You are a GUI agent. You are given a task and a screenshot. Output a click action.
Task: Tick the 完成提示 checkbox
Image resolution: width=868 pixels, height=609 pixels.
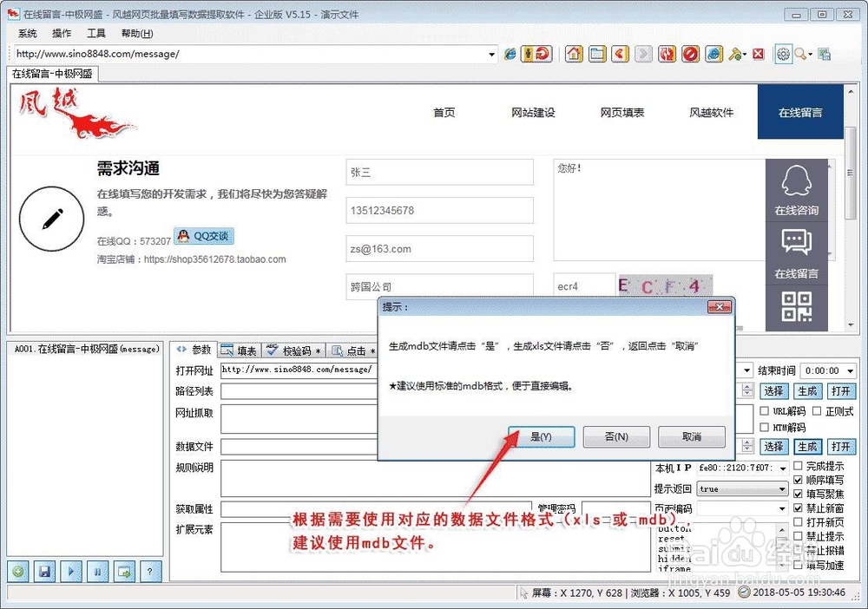click(798, 466)
